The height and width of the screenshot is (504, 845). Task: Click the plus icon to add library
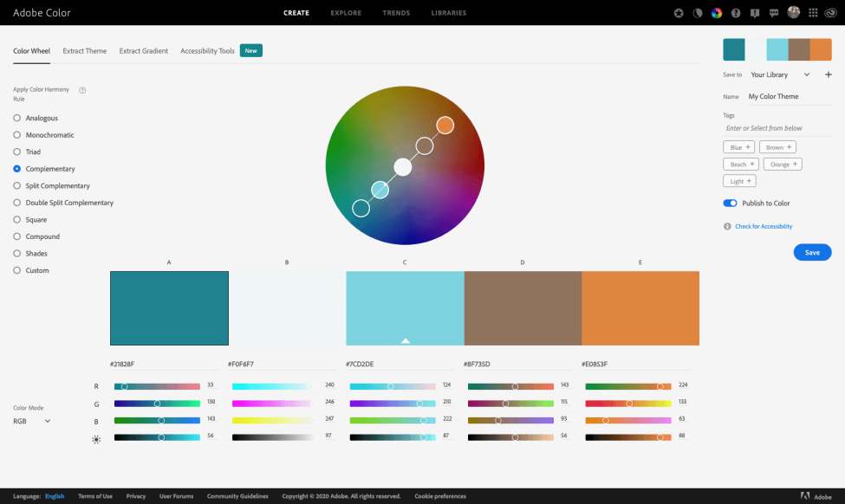click(829, 74)
